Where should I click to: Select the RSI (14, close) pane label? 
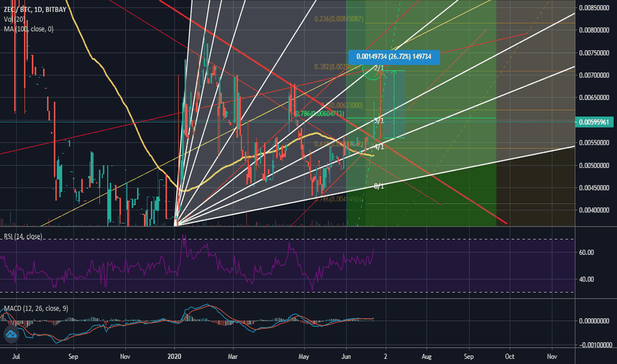23,236
